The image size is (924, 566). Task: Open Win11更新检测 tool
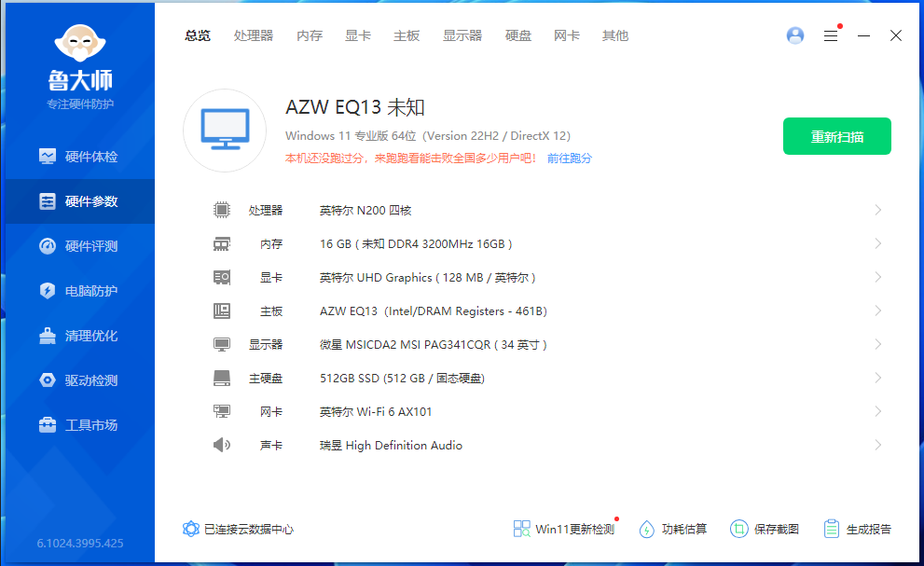coord(564,529)
